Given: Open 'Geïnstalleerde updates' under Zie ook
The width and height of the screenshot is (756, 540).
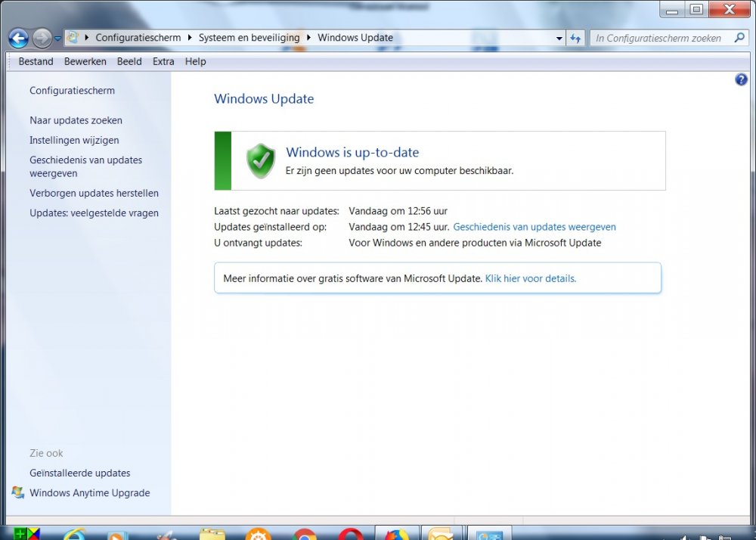Looking at the screenshot, I should [80, 473].
